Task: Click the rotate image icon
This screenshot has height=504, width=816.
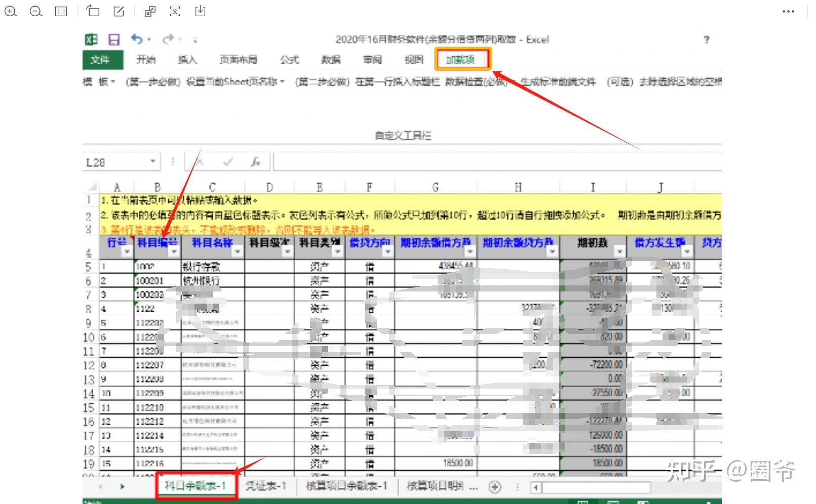Action: (x=93, y=11)
